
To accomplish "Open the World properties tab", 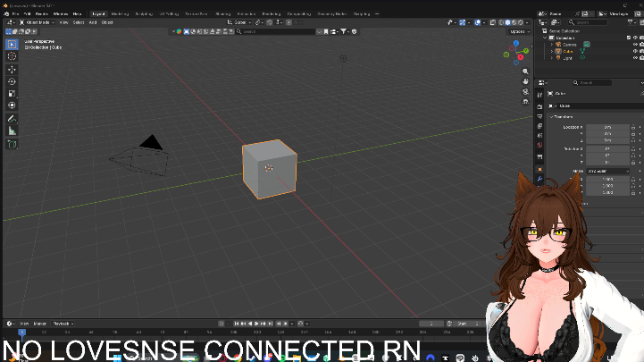I will pyautogui.click(x=539, y=145).
